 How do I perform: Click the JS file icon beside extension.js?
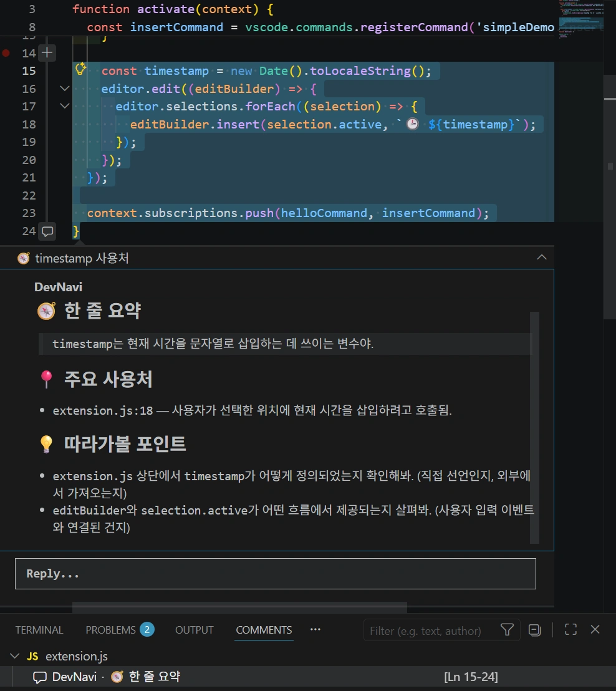click(32, 656)
